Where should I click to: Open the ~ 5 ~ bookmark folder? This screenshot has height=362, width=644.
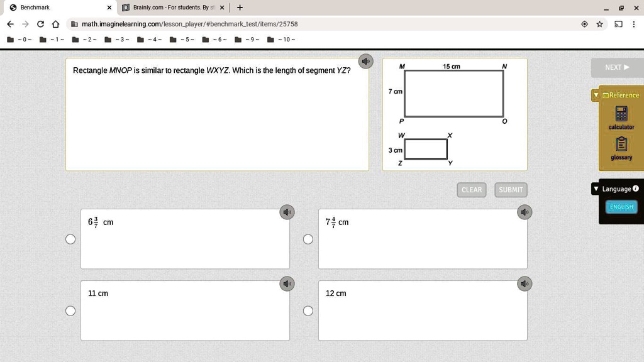182,40
